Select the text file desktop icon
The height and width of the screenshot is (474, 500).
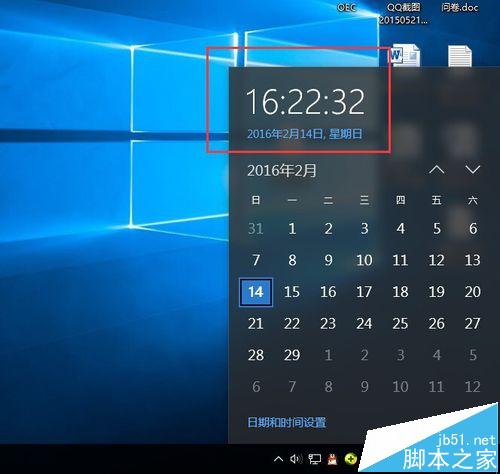click(460, 56)
